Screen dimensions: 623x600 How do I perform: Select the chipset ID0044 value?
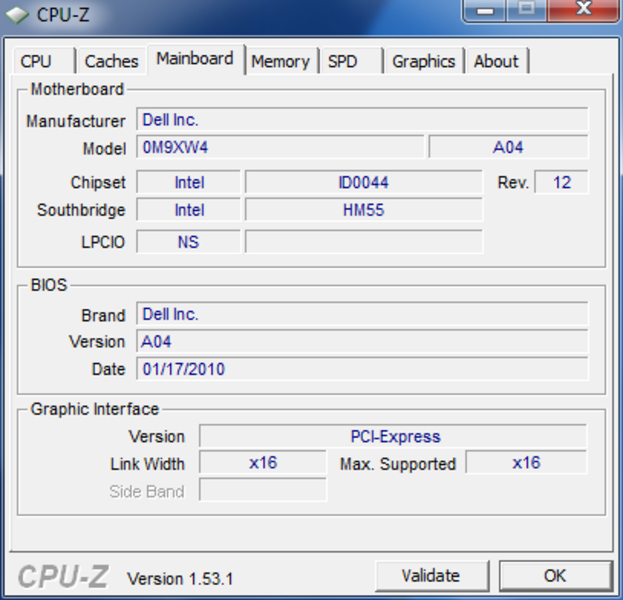coord(364,182)
